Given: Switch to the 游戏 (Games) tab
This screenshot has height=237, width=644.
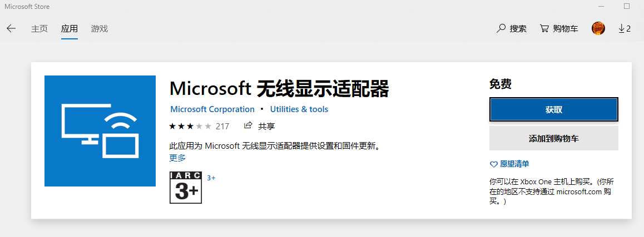Looking at the screenshot, I should click(x=100, y=29).
